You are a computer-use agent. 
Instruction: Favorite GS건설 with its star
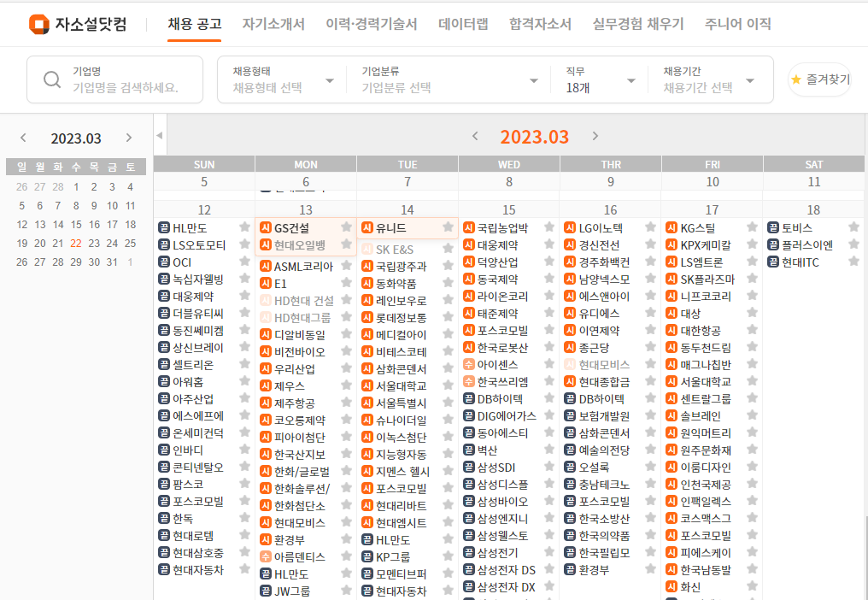click(347, 226)
